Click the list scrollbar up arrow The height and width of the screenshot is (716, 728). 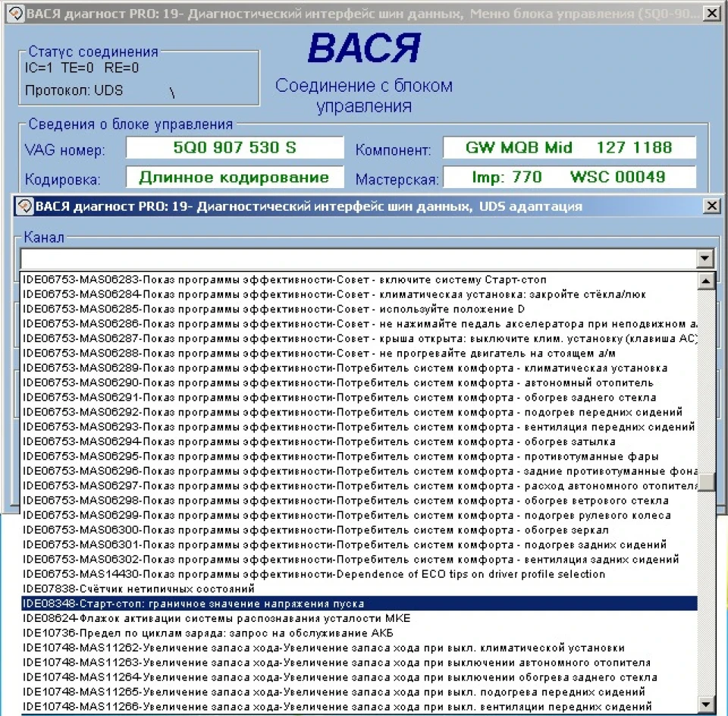tap(706, 281)
